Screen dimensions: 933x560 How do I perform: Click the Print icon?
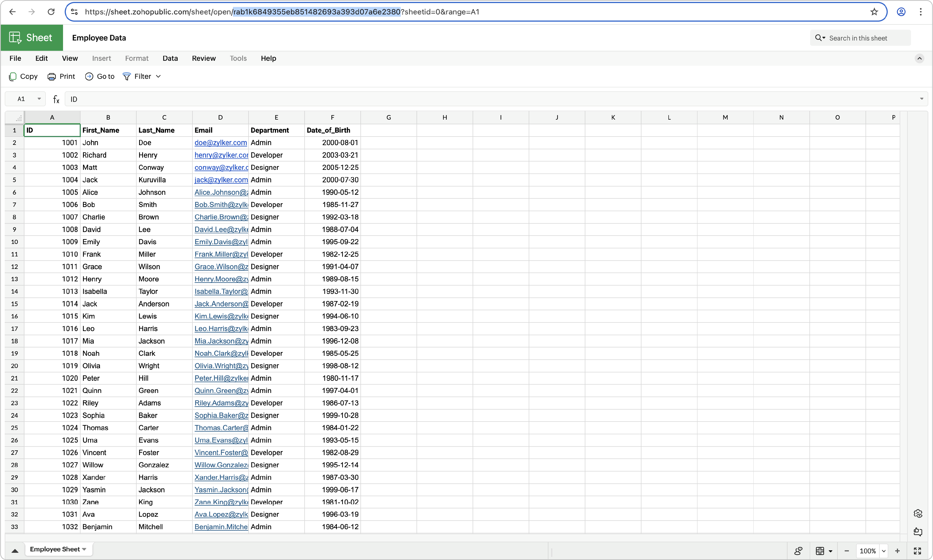pos(51,77)
